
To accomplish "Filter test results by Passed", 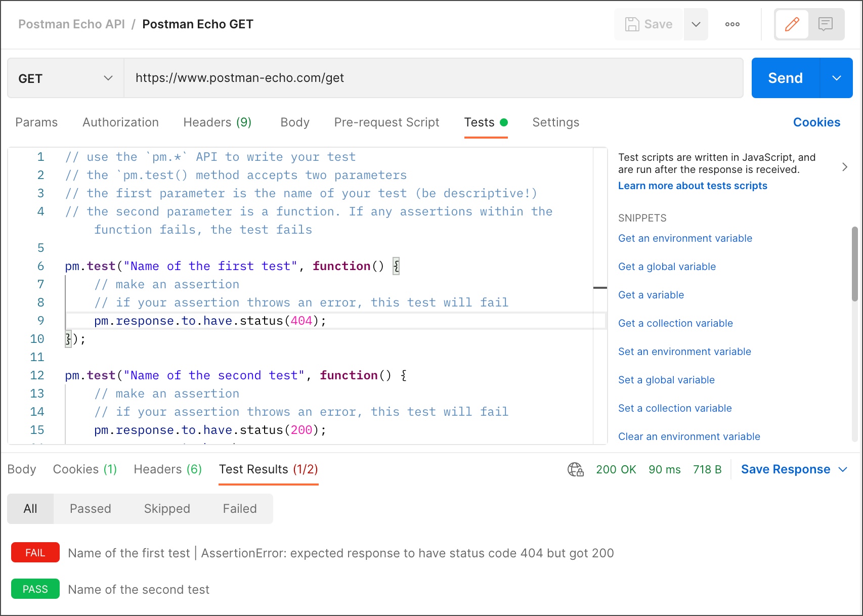I will [x=90, y=509].
